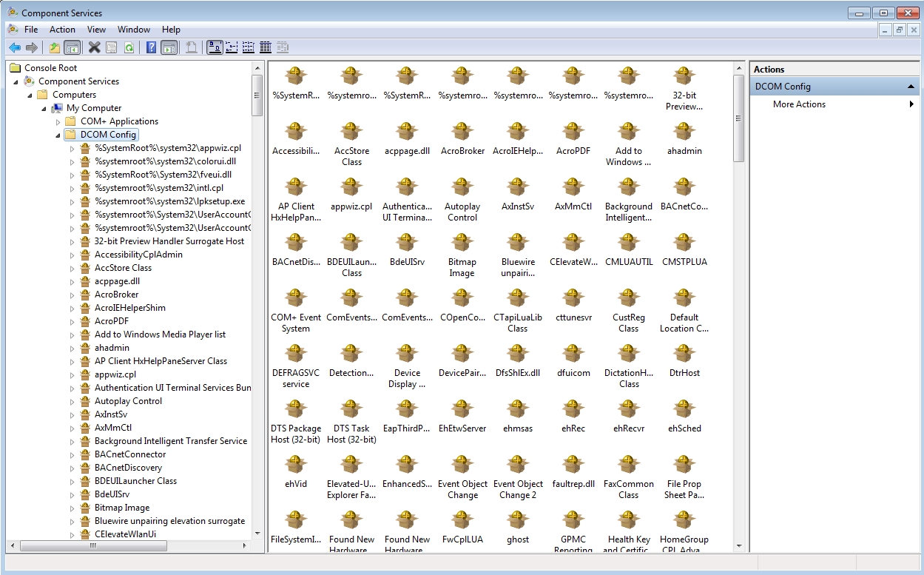Click the Up one level folder icon
Viewport: 924px width, 575px height.
tap(53, 47)
